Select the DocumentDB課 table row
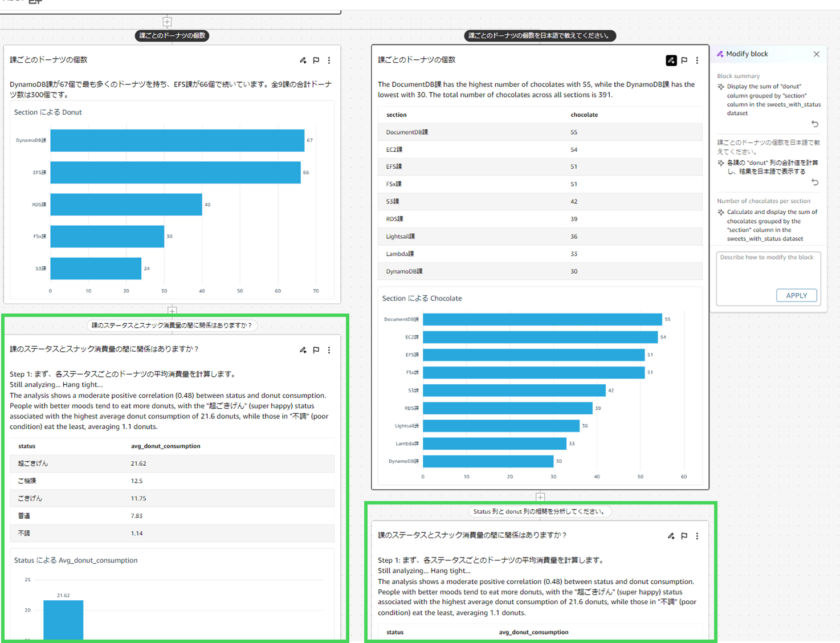The width and height of the screenshot is (840, 643). coord(540,132)
